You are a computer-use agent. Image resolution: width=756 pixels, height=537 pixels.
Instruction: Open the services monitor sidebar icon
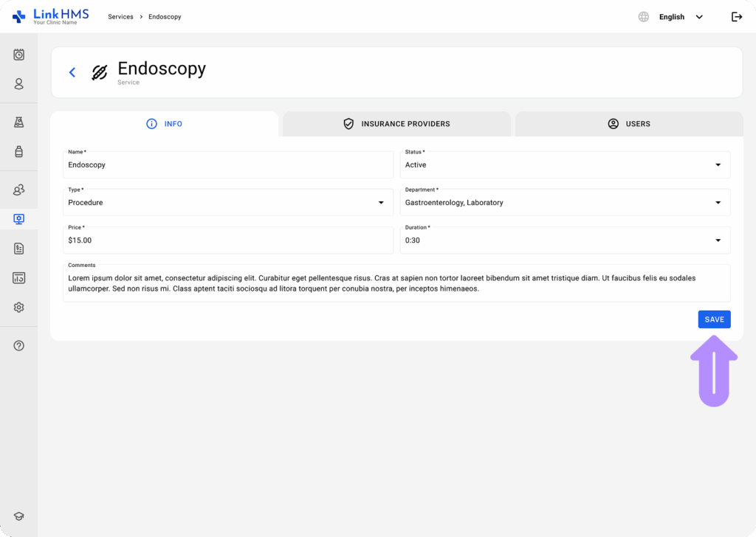(x=19, y=219)
